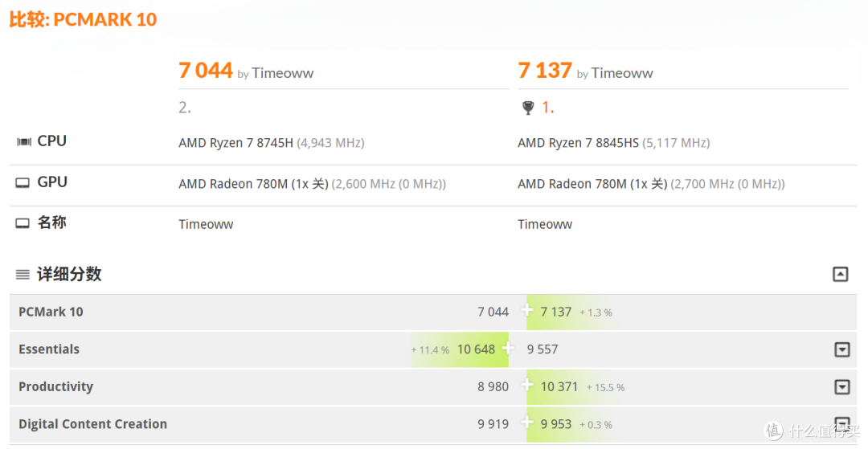868x449 pixels.
Task: Click the trophy icon beside rank 1
Action: pyautogui.click(x=528, y=108)
